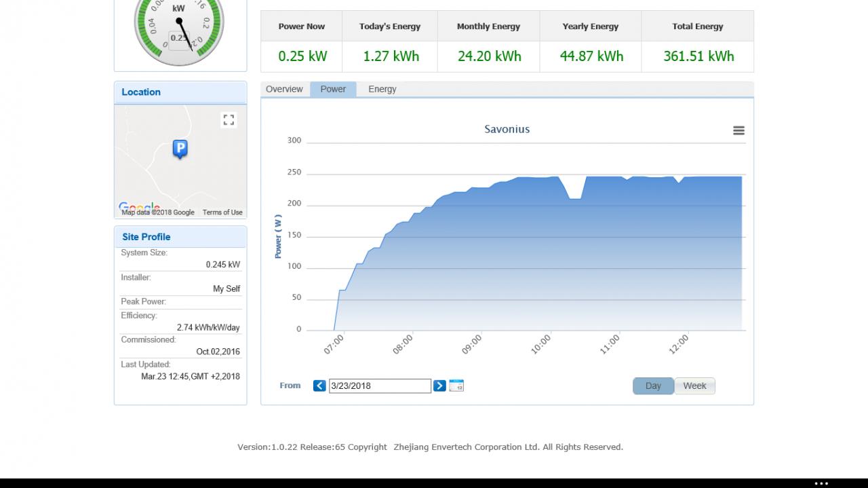The height and width of the screenshot is (488, 868).
Task: Click the blue P map marker
Action: tap(180, 149)
